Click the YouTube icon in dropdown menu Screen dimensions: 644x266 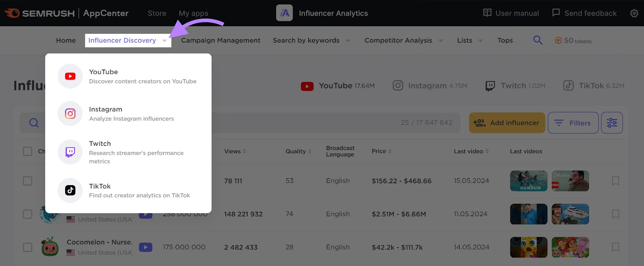(70, 76)
